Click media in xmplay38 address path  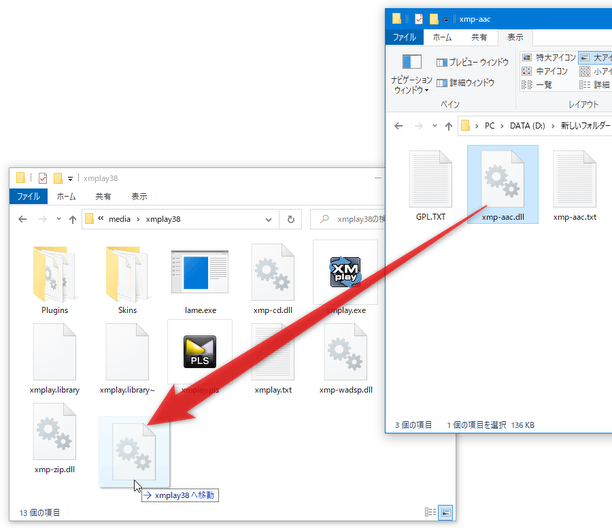point(119,219)
